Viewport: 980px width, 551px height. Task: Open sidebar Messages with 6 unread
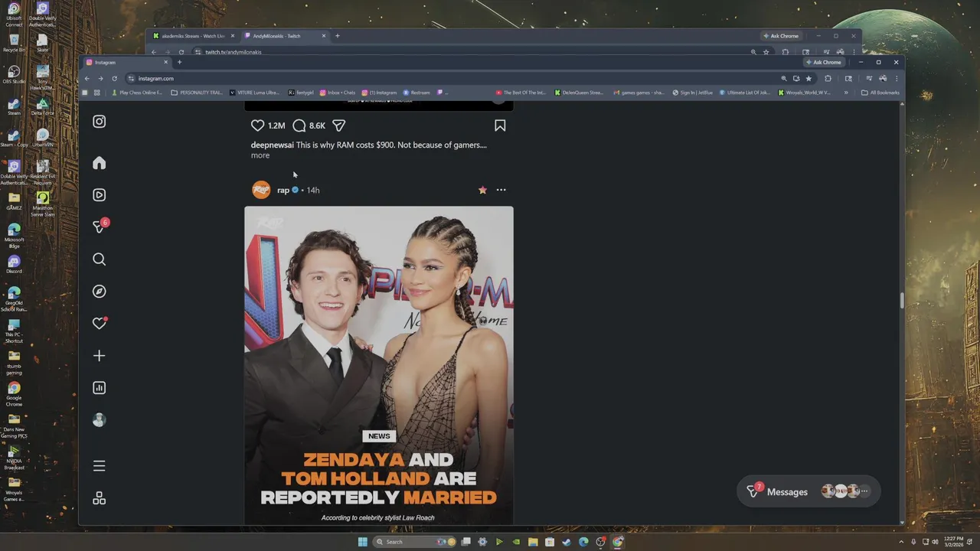click(100, 227)
